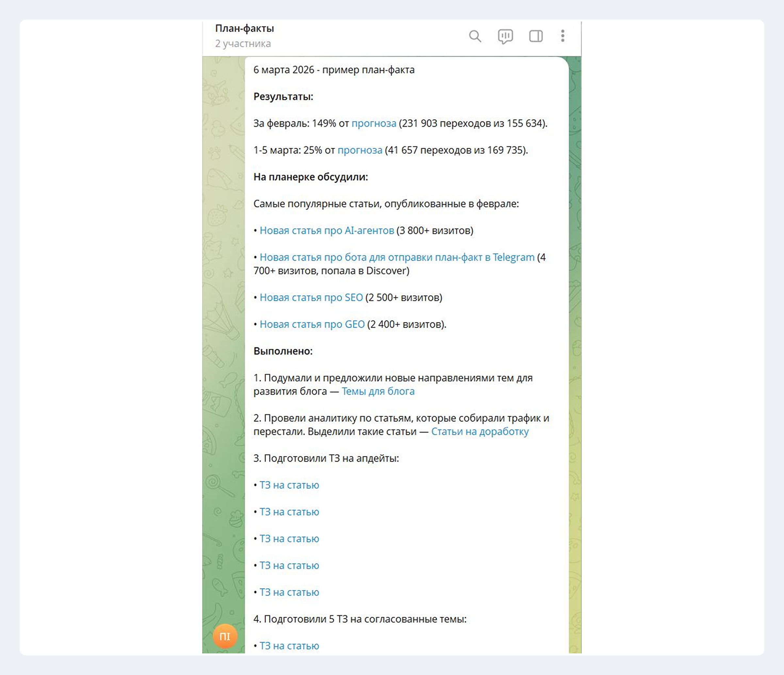Open link about Telegram план-факт bot
This screenshot has height=675, width=784.
click(397, 257)
